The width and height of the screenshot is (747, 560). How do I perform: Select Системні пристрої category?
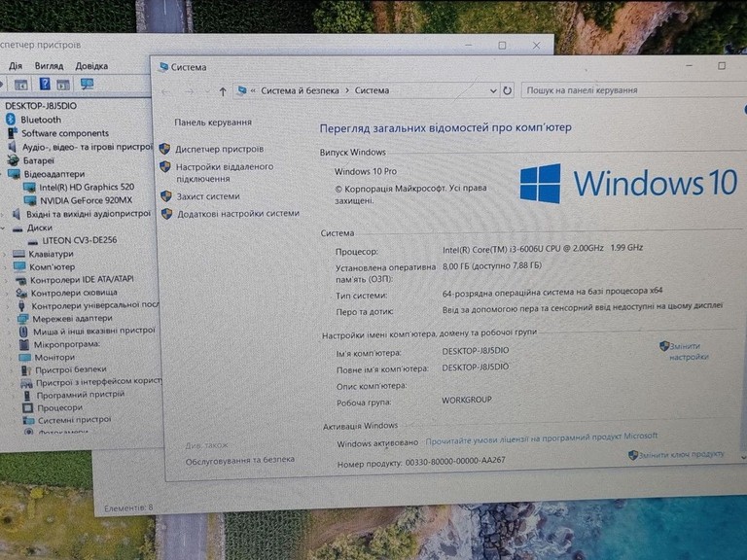pyautogui.click(x=74, y=420)
